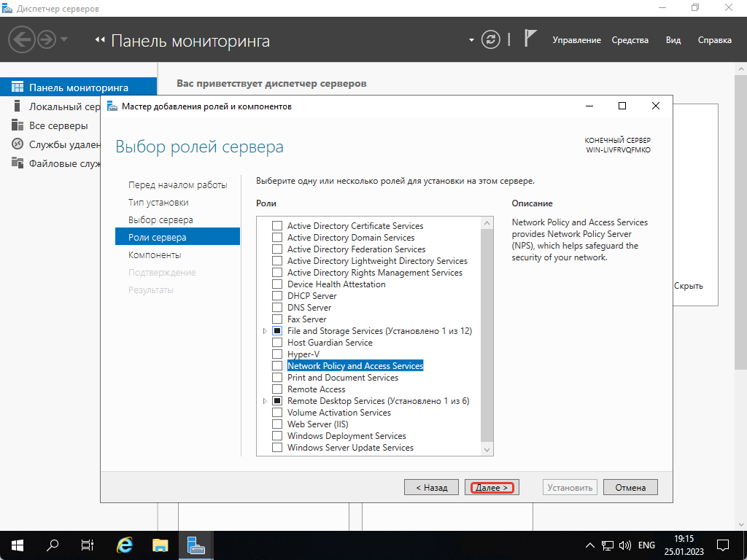Open the Windows Start menu
The height and width of the screenshot is (560, 747).
18,545
